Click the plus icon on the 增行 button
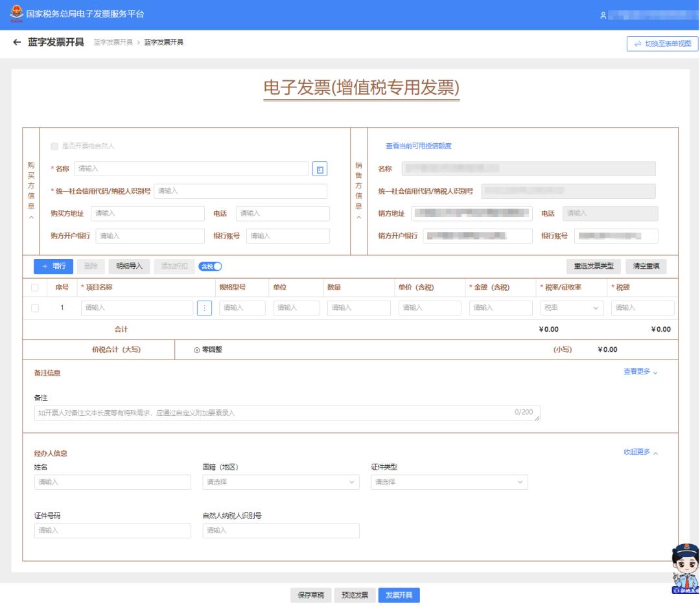Image resolution: width=700 pixels, height=607 pixels. (45, 265)
